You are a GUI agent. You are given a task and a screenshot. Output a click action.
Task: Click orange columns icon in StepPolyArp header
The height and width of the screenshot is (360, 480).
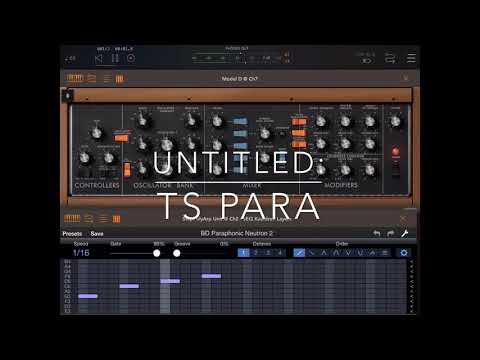(x=116, y=219)
